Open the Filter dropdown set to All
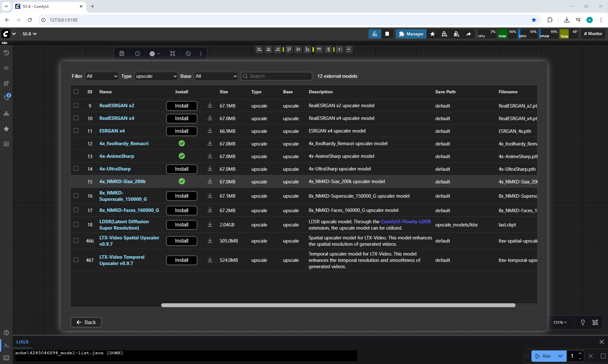608x364 pixels. tap(102, 76)
